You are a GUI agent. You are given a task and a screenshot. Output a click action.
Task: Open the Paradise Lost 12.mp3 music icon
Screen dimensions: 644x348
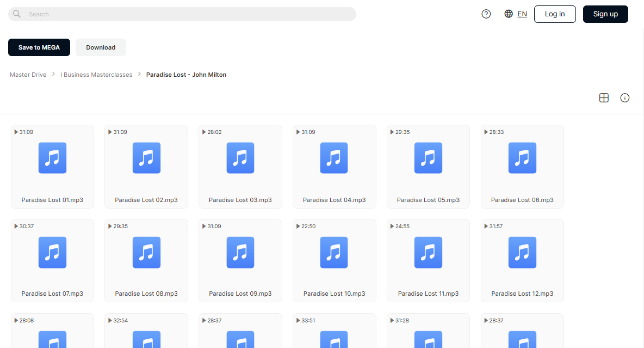click(x=522, y=253)
